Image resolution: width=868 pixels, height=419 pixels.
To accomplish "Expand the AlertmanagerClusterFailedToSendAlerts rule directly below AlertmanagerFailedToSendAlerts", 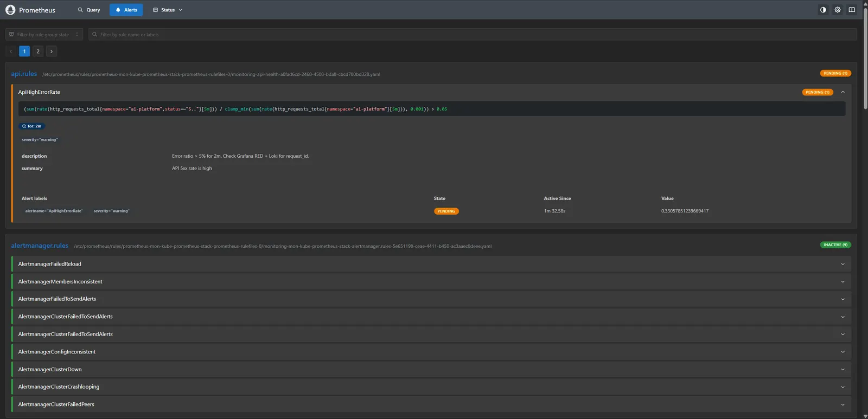I will 431,317.
